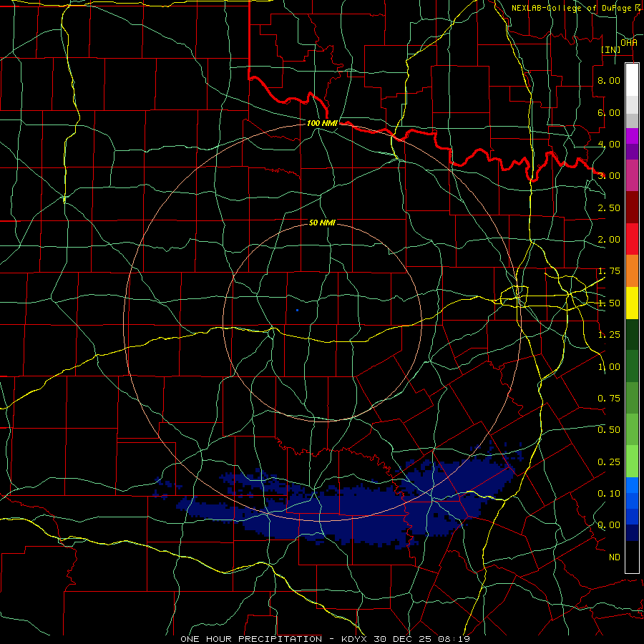Pick the dark red legend swatch
The height and width of the screenshot is (644, 644).
click(x=632, y=208)
